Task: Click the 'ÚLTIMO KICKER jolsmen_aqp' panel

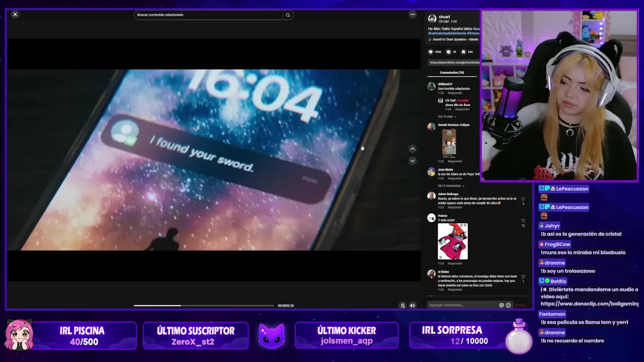Action: [x=347, y=336]
